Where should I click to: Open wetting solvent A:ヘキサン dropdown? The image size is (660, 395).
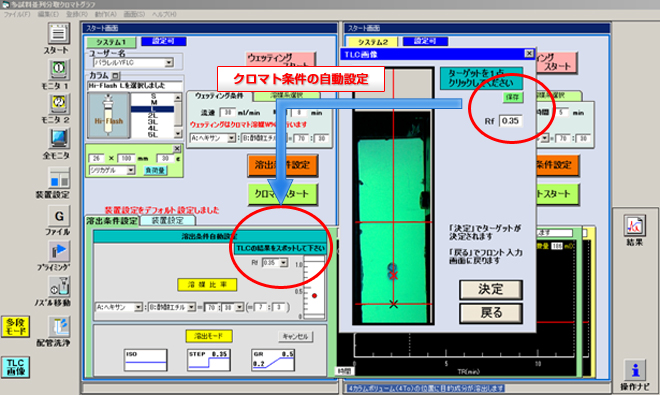(x=231, y=138)
